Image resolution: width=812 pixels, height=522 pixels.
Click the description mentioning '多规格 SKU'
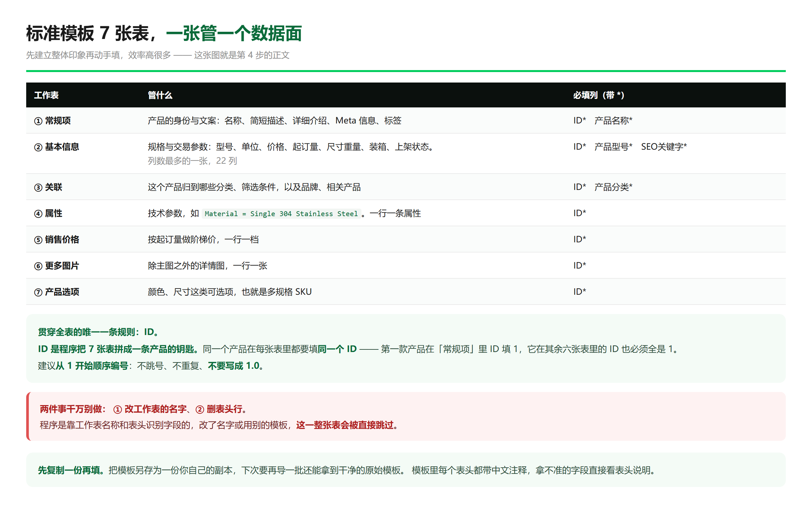click(x=230, y=291)
